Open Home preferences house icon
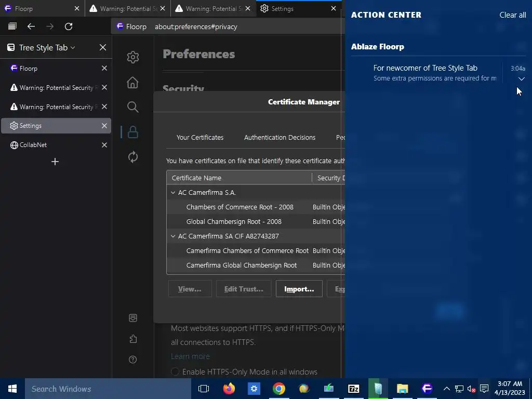The height and width of the screenshot is (399, 532). pyautogui.click(x=132, y=83)
